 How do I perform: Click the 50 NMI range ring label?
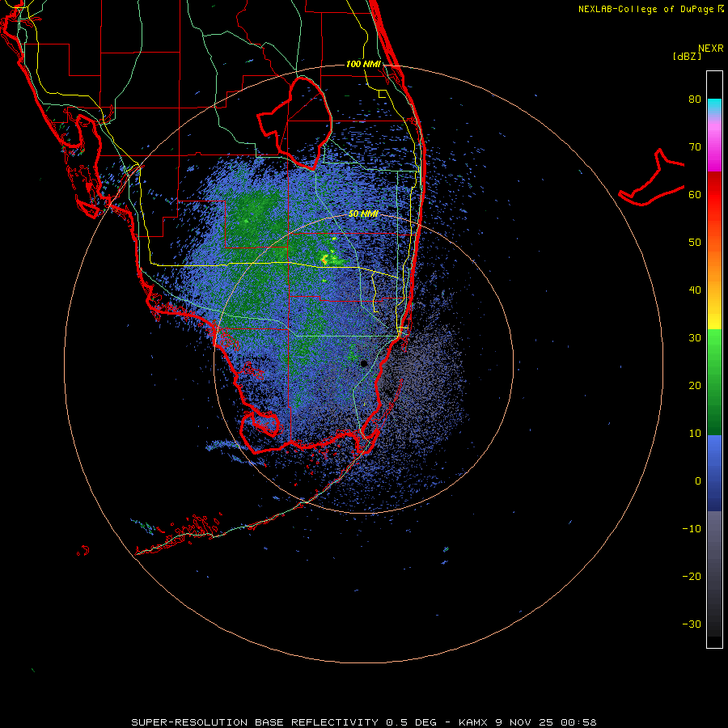[363, 214]
